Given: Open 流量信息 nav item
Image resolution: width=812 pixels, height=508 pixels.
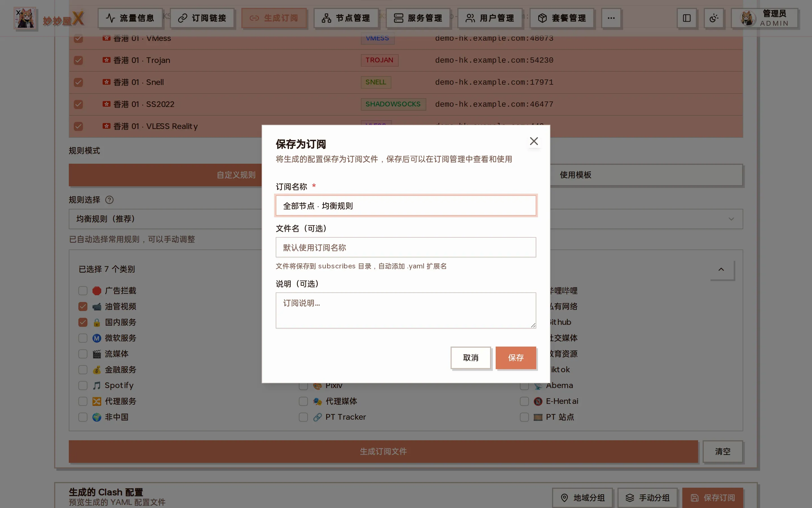Looking at the screenshot, I should pyautogui.click(x=130, y=18).
